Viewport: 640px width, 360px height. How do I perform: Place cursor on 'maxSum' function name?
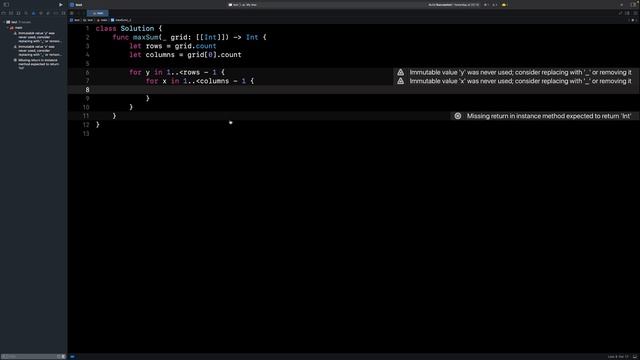pyautogui.click(x=145, y=38)
